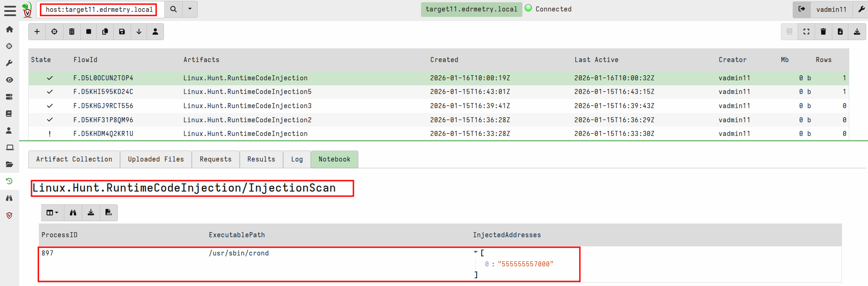Toggle full screen notebook view icon

tap(806, 31)
